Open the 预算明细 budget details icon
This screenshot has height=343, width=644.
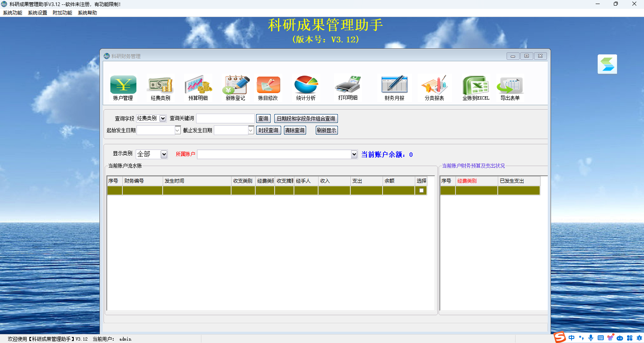pyautogui.click(x=198, y=85)
